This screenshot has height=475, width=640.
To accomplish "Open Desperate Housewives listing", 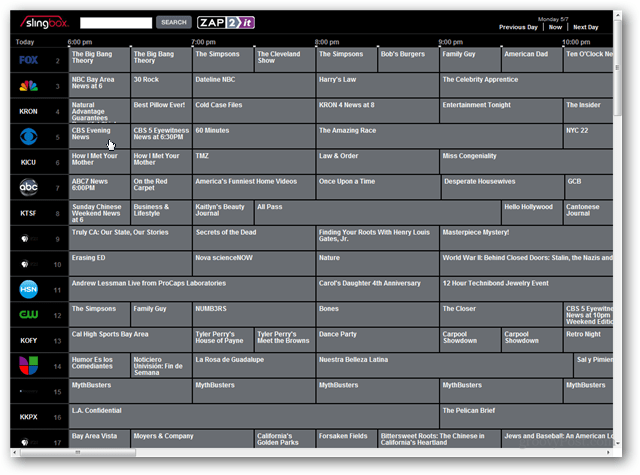I will 502,187.
